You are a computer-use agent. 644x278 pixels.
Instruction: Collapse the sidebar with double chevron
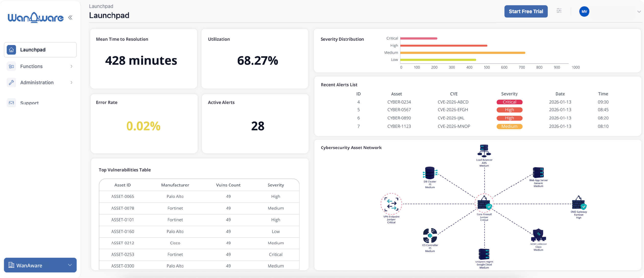pos(70,17)
